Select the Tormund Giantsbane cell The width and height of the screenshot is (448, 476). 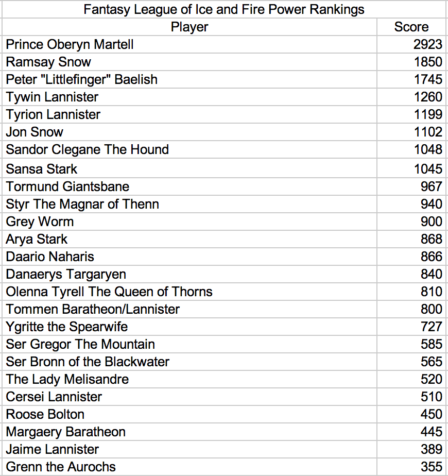189,186
